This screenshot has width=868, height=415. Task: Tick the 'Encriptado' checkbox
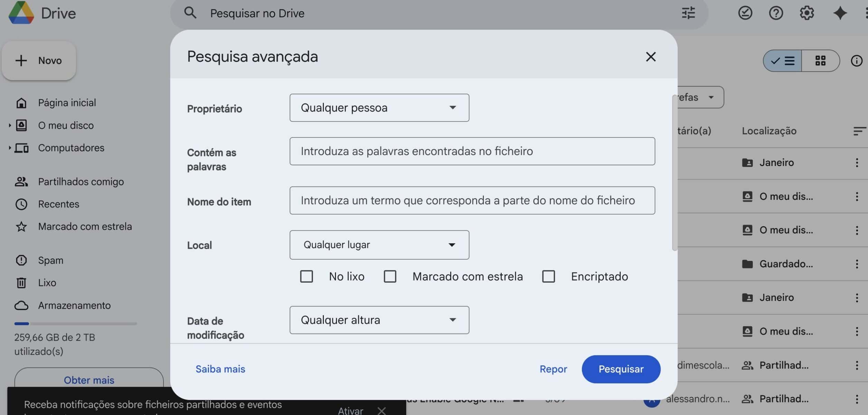pos(548,276)
